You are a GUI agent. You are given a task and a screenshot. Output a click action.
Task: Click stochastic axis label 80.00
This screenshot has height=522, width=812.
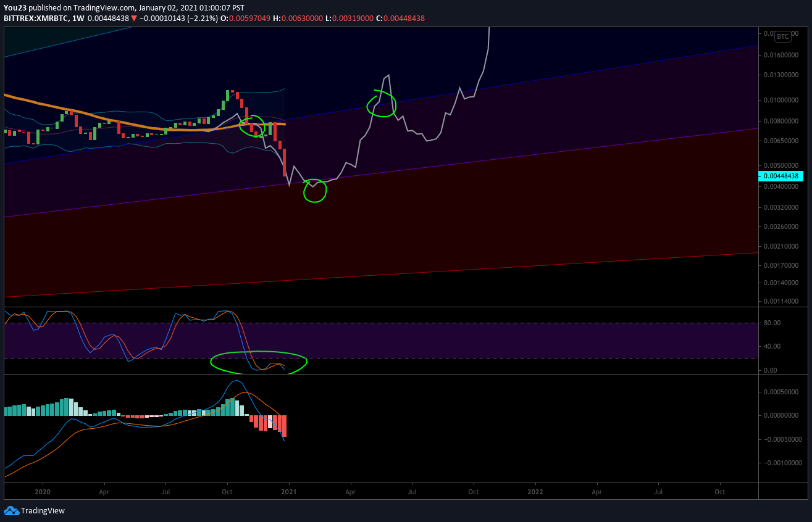pyautogui.click(x=772, y=323)
